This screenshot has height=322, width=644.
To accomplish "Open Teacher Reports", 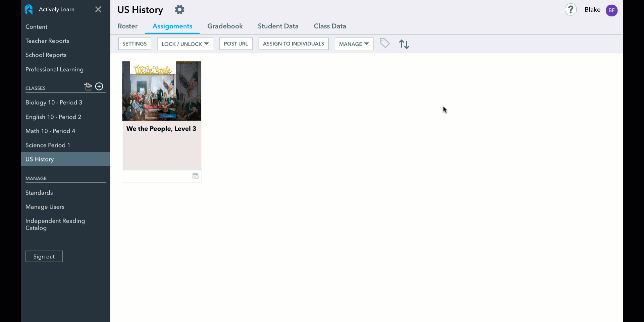I will pyautogui.click(x=47, y=41).
